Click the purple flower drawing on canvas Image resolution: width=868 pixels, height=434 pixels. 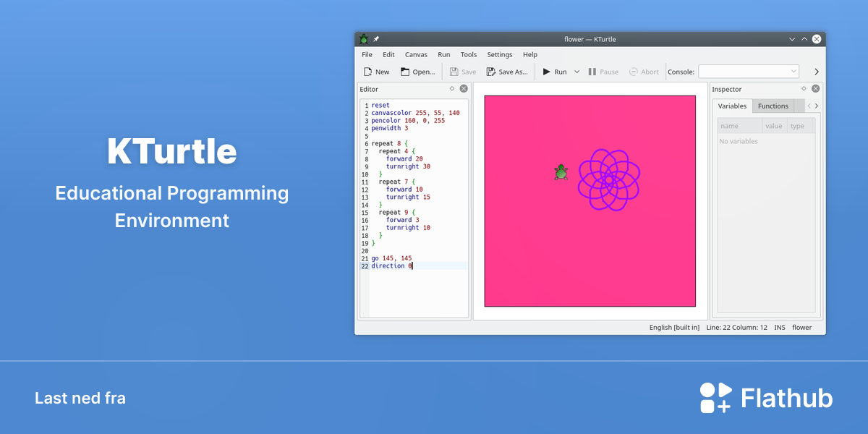click(x=608, y=180)
